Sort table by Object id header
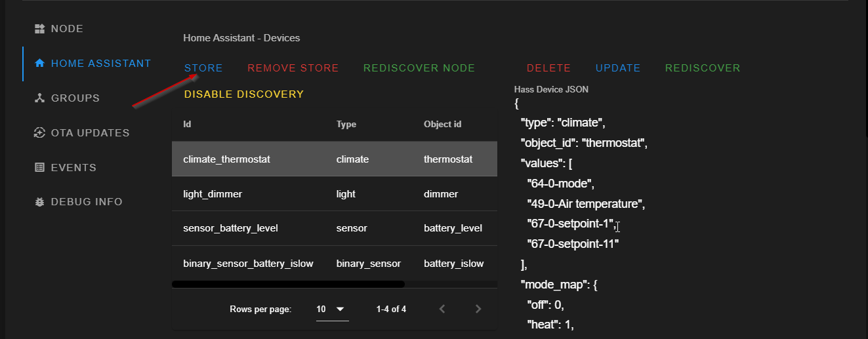Image resolution: width=868 pixels, height=339 pixels. point(442,124)
